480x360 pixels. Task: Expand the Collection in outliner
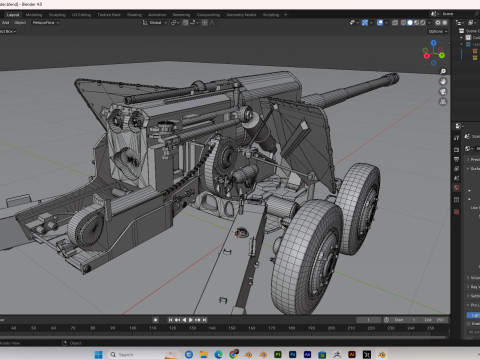(462, 38)
